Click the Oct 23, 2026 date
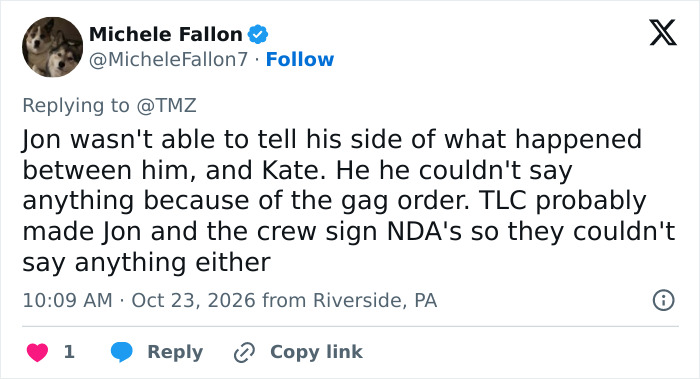The width and height of the screenshot is (700, 379). [x=193, y=300]
